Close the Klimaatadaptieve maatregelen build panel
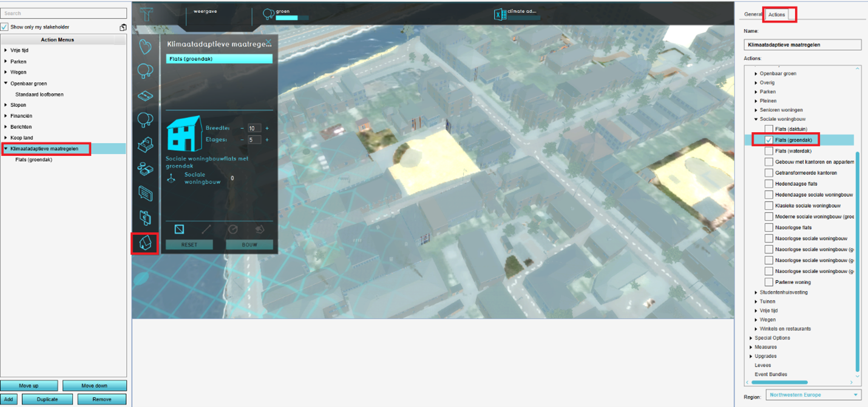 click(x=269, y=42)
